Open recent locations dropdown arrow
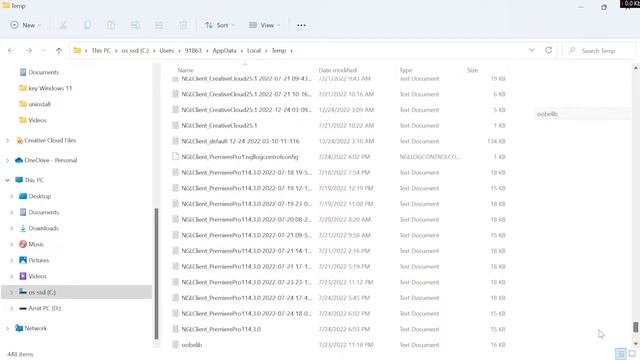640x360 pixels. point(43,51)
